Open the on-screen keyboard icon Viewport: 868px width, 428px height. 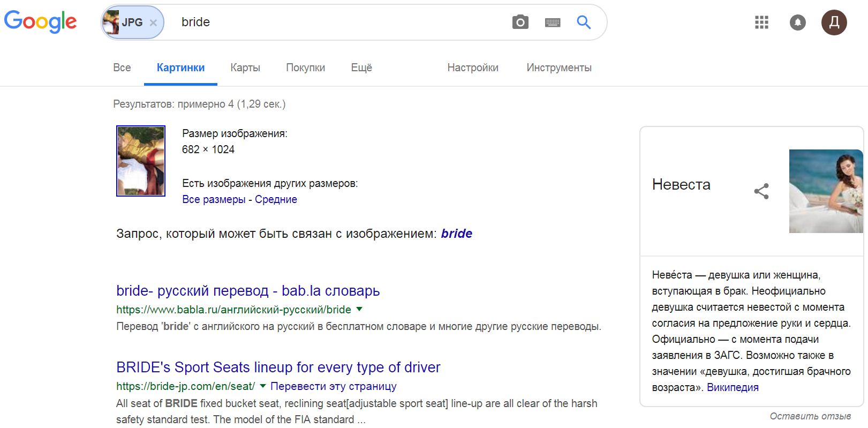point(553,22)
